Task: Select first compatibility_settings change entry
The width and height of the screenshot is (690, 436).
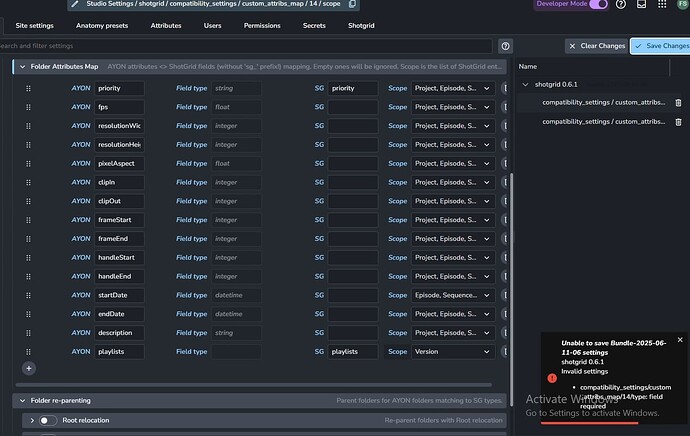Action: (x=604, y=103)
